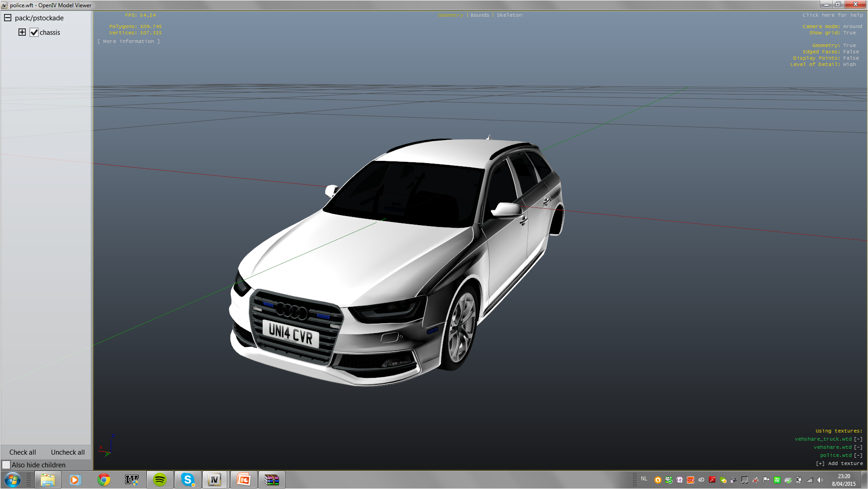The height and width of the screenshot is (489, 868).
Task: Open the Windows Start menu
Action: [12, 480]
